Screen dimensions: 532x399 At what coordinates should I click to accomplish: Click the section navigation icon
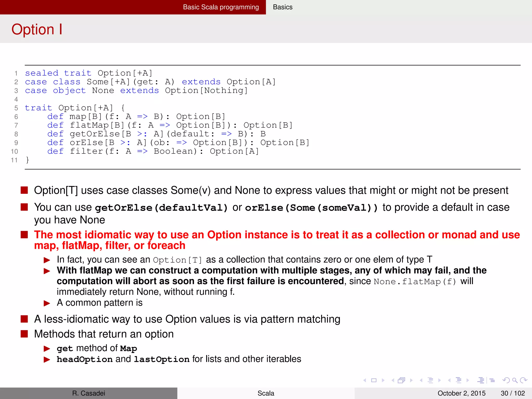[x=459, y=380]
